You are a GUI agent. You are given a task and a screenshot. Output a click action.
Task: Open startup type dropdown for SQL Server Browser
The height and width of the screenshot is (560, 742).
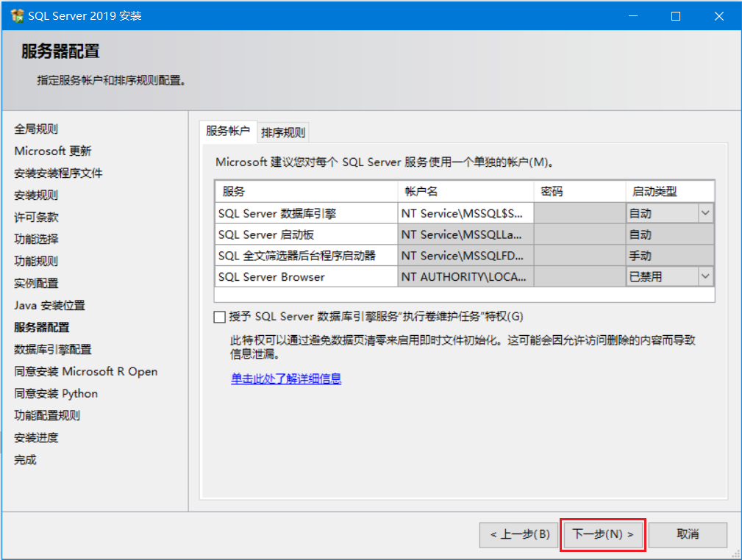tap(705, 276)
